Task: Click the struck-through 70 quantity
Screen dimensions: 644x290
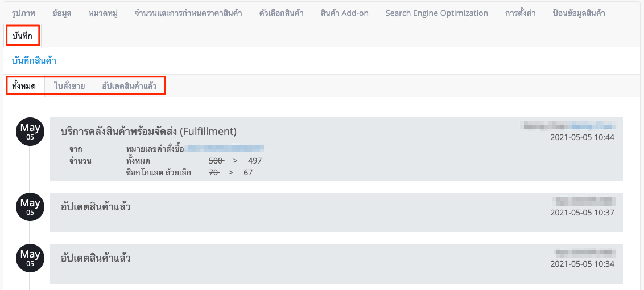Action: click(214, 173)
